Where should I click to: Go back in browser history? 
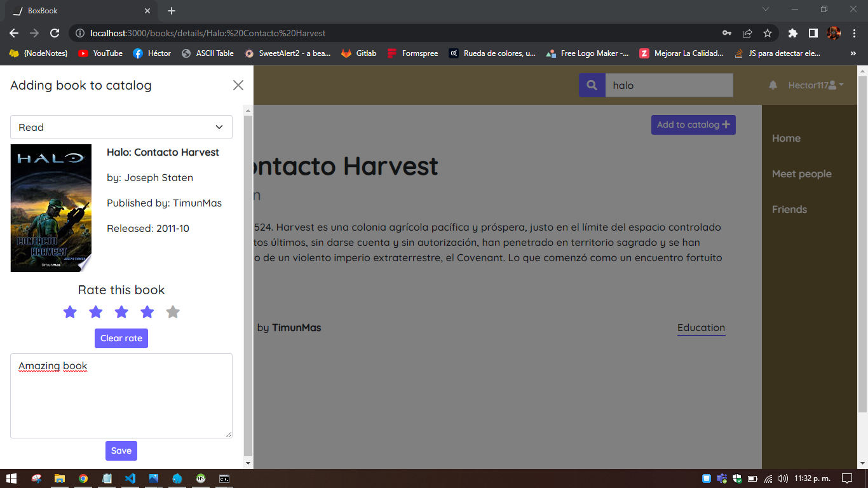click(x=14, y=33)
